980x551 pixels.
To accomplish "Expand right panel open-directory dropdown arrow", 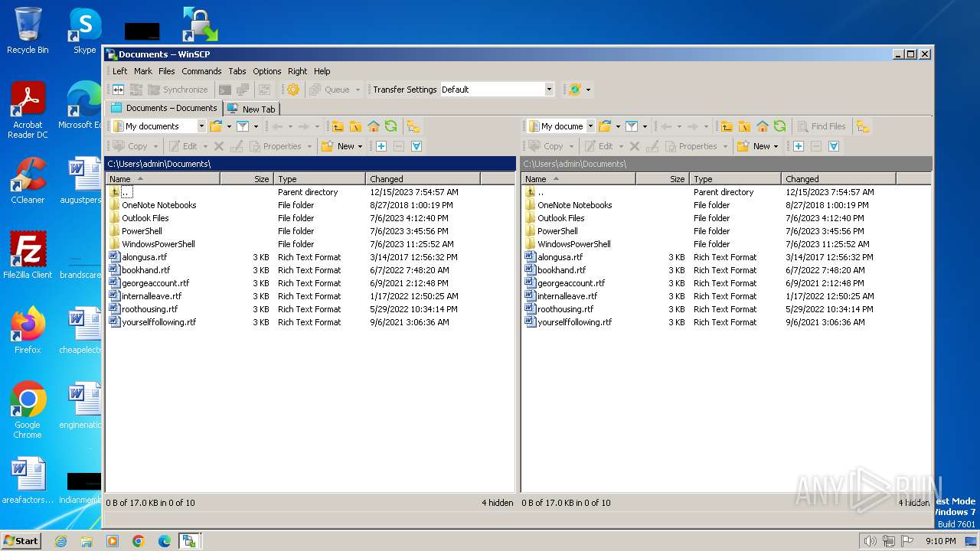I will (x=618, y=126).
